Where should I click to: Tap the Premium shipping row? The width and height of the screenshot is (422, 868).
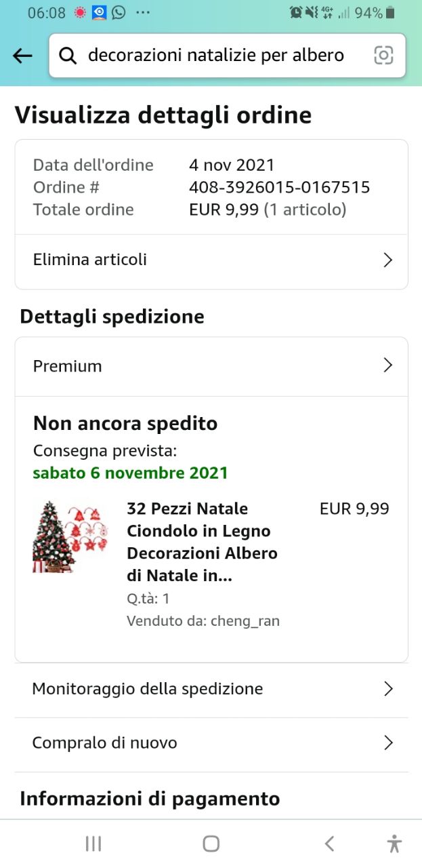[x=68, y=366]
